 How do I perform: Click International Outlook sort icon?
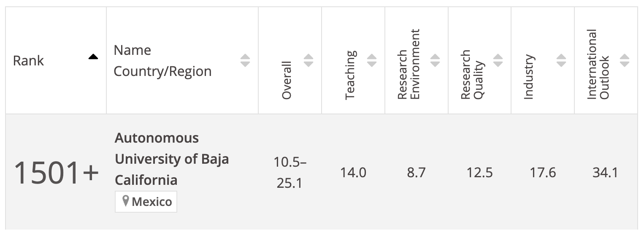pos(625,60)
